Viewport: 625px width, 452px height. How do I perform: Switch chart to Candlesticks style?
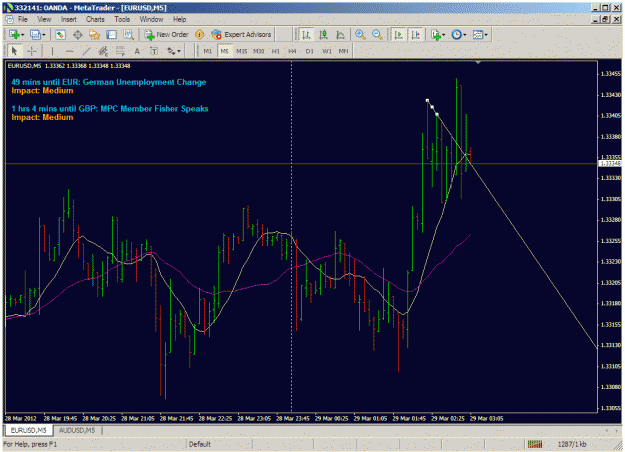pyautogui.click(x=323, y=35)
